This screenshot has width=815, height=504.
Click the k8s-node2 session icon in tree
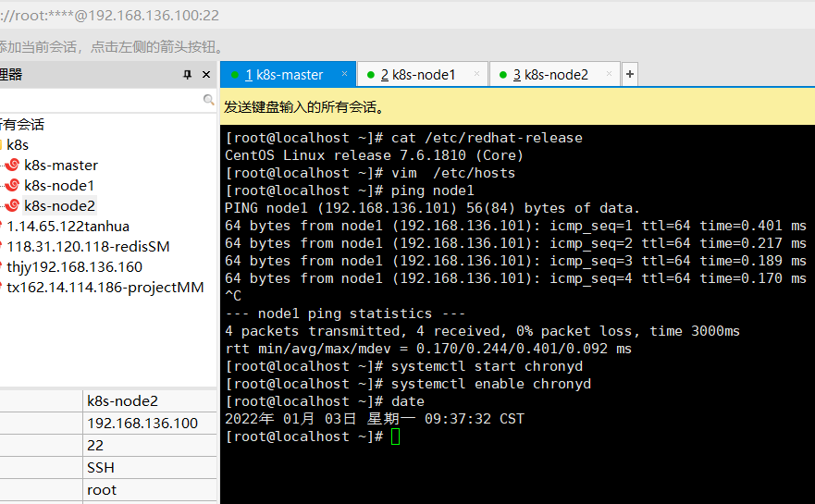tap(12, 205)
